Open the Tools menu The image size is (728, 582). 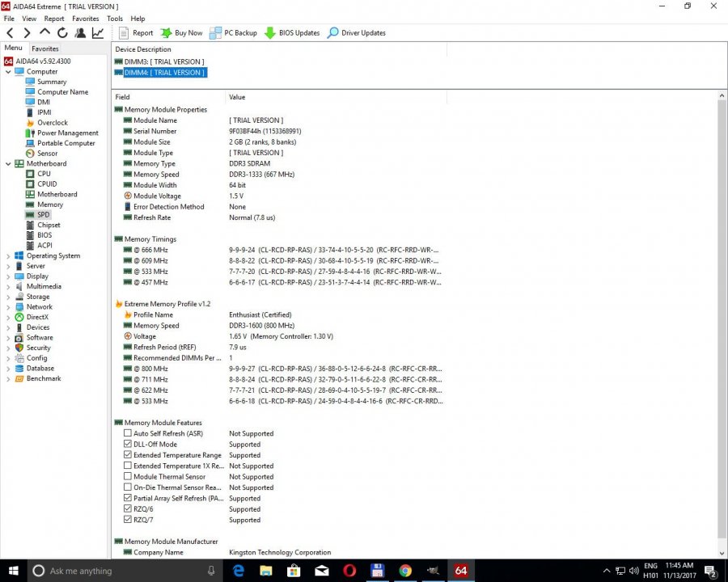pyautogui.click(x=115, y=19)
